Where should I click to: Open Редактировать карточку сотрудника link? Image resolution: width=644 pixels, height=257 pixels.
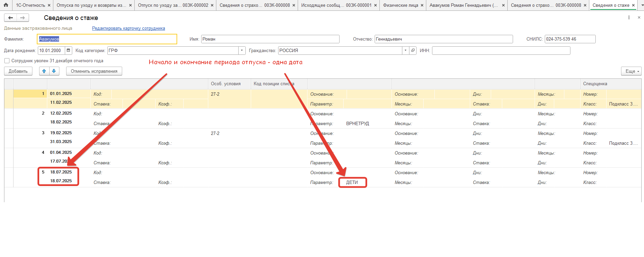129,28
